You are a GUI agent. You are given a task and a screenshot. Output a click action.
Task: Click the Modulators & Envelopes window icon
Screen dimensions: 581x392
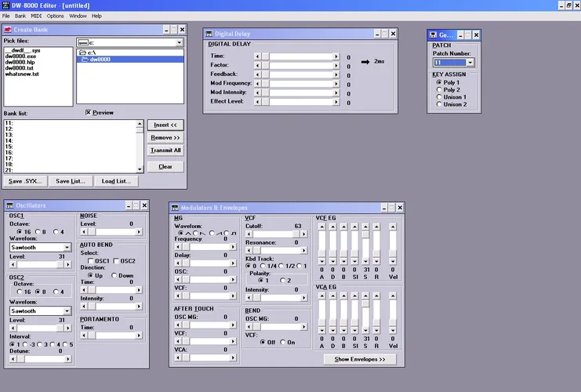click(x=176, y=207)
